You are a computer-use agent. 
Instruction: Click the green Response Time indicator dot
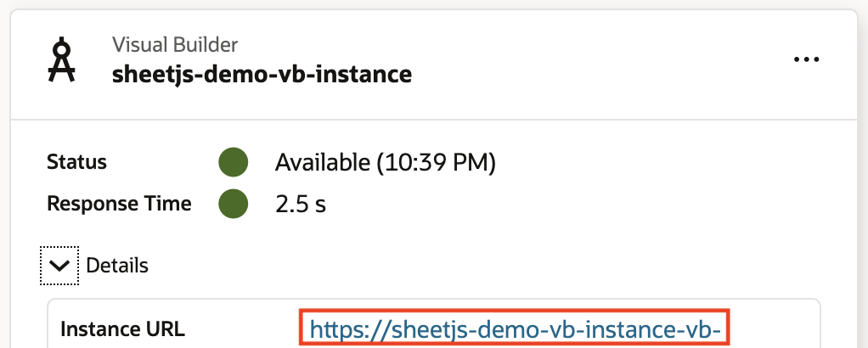[233, 204]
